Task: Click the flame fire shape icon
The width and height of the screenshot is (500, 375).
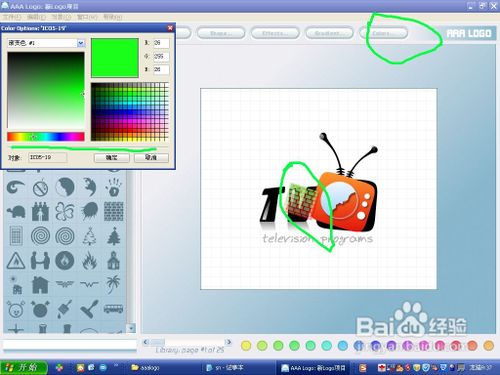Action: [x=89, y=260]
